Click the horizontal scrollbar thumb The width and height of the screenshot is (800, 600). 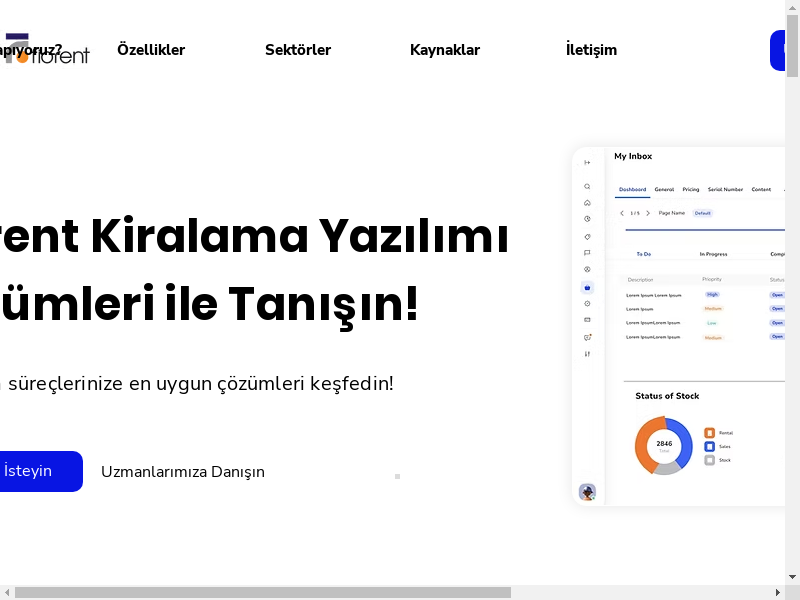[262, 592]
